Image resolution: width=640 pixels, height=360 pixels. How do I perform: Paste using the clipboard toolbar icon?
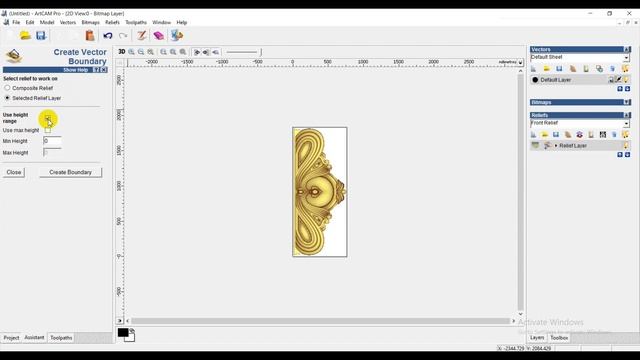(x=90, y=36)
